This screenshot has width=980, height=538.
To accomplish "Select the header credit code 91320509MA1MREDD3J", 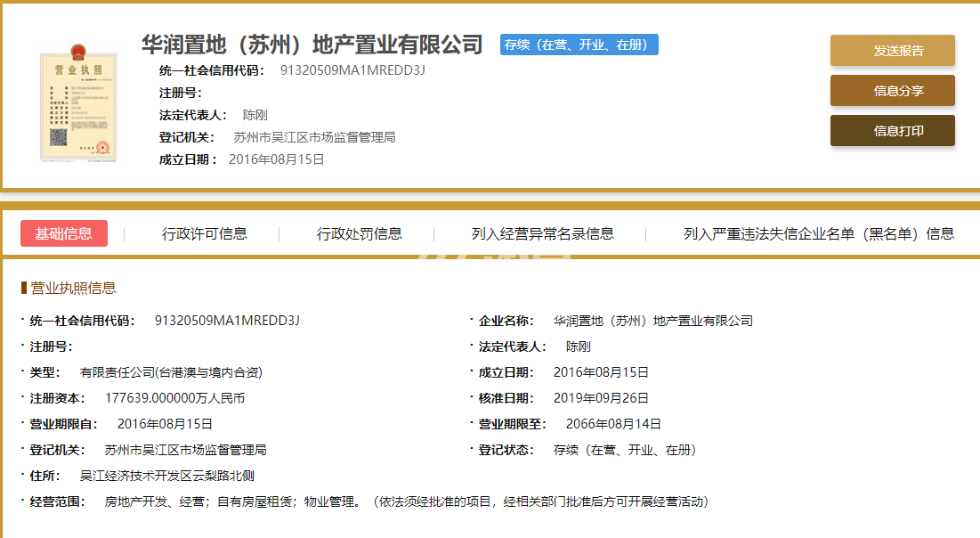I will (x=352, y=70).
